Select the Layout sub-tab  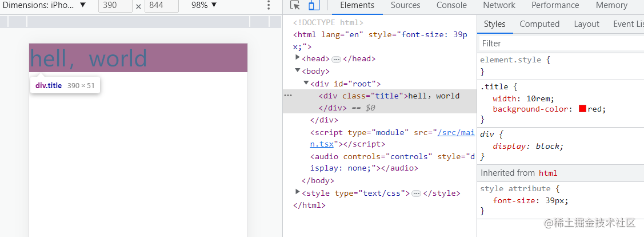pyautogui.click(x=586, y=24)
